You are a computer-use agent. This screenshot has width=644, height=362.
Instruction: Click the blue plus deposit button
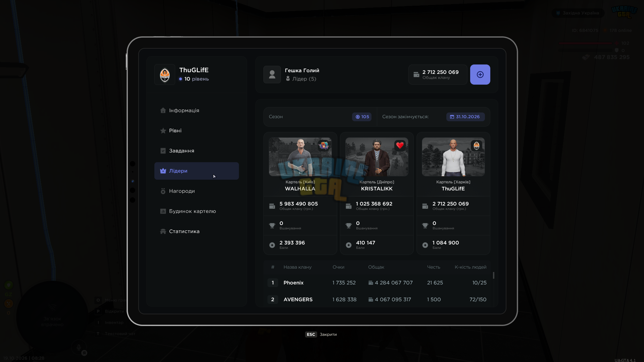tap(480, 75)
